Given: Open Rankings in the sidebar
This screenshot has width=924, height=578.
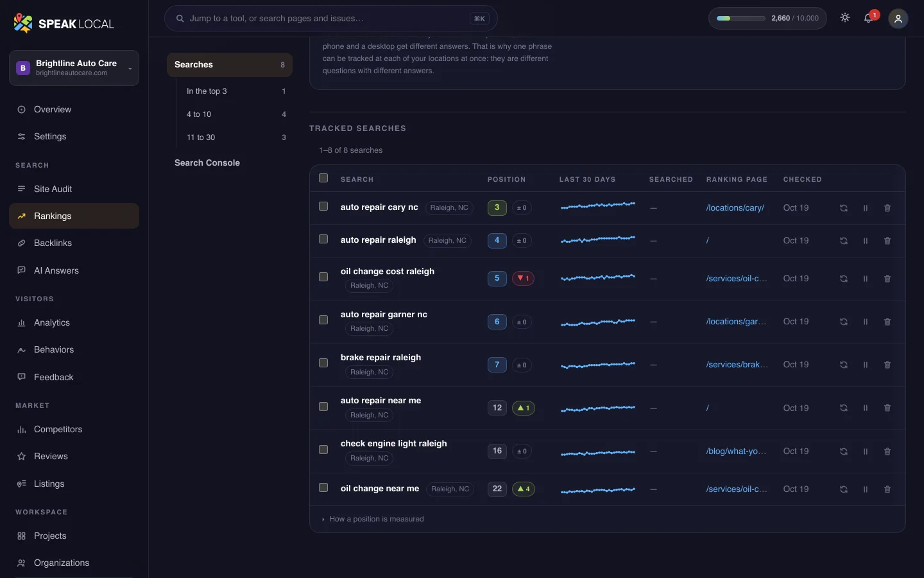Looking at the screenshot, I should 74,216.
